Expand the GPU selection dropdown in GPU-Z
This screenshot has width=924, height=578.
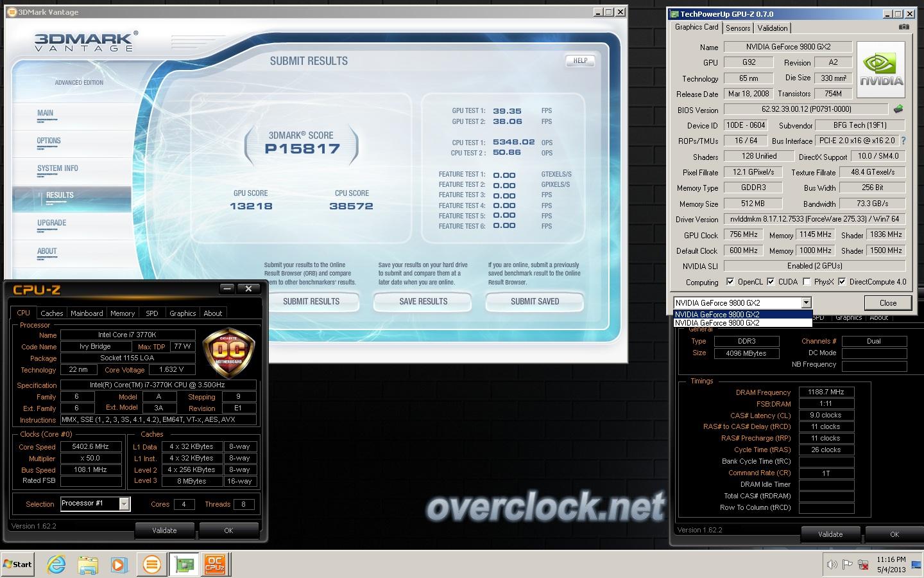(806, 302)
